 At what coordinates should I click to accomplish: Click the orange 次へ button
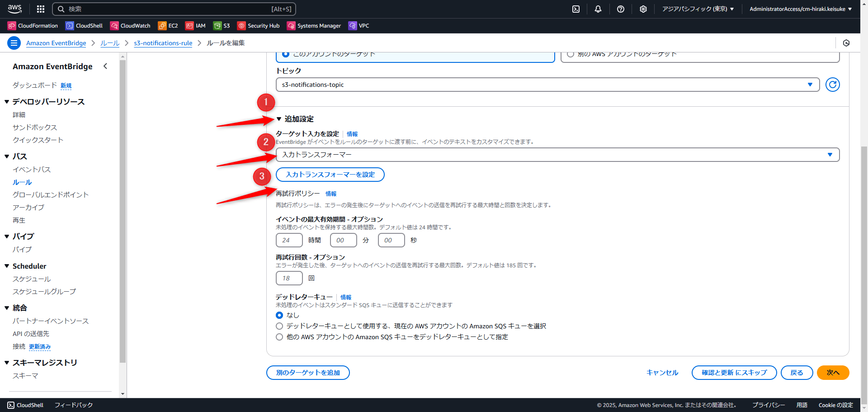point(833,373)
